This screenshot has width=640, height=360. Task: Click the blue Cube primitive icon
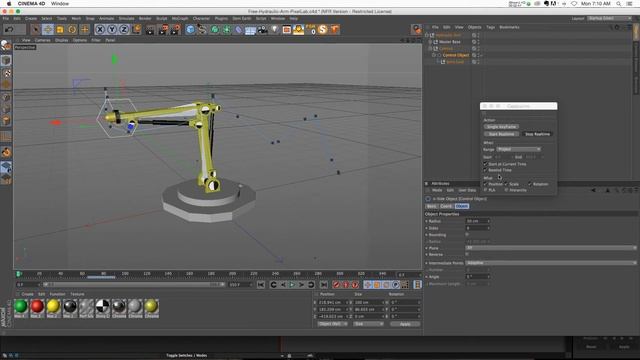[x=190, y=29]
